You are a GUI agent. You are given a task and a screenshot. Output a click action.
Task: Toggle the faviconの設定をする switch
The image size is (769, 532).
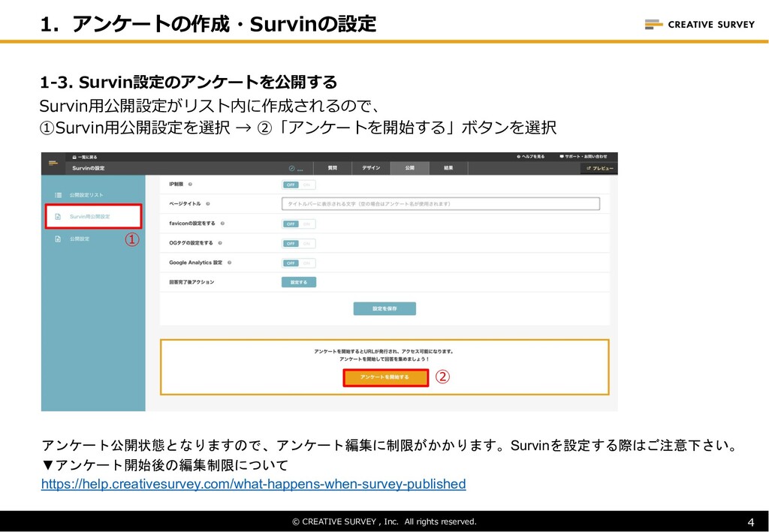[299, 224]
